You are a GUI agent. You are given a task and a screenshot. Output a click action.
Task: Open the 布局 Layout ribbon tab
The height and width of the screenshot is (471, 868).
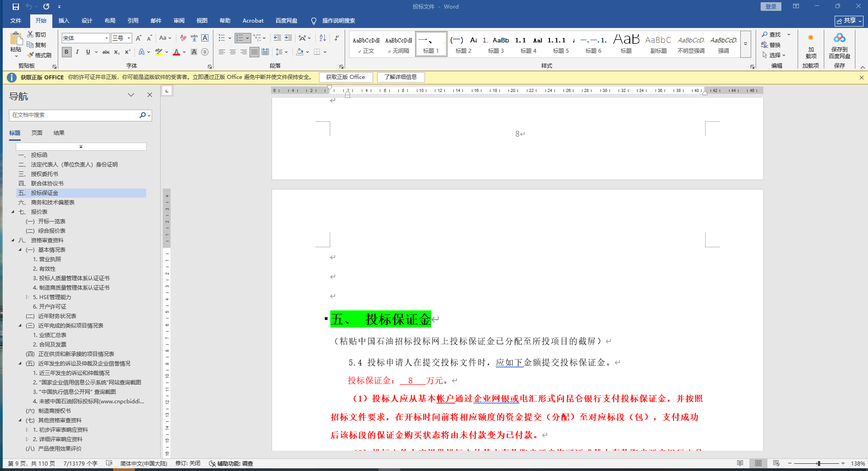110,21
